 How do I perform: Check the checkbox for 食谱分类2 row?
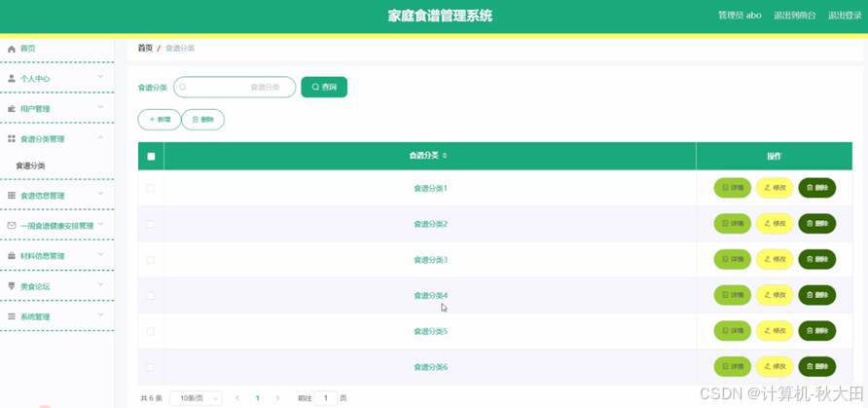[150, 224]
